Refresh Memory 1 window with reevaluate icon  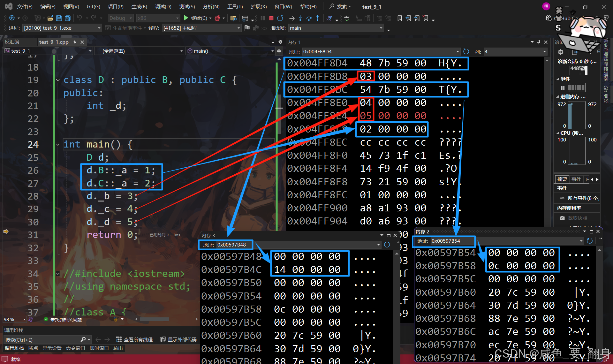(466, 51)
